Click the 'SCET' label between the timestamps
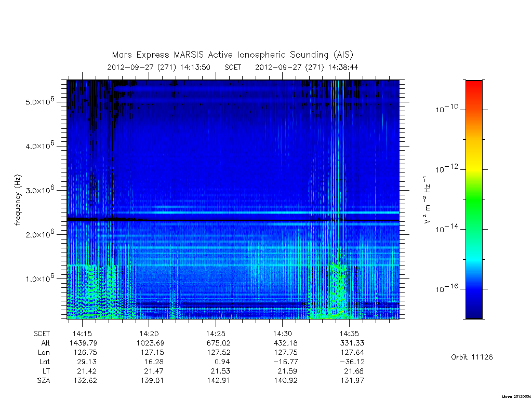 click(x=233, y=67)
